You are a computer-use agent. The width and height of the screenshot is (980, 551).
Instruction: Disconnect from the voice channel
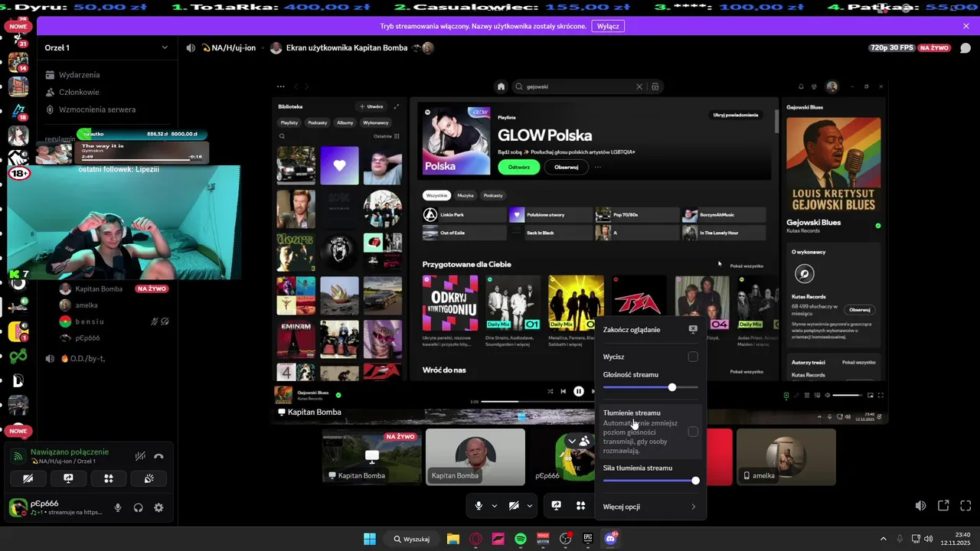tap(158, 456)
